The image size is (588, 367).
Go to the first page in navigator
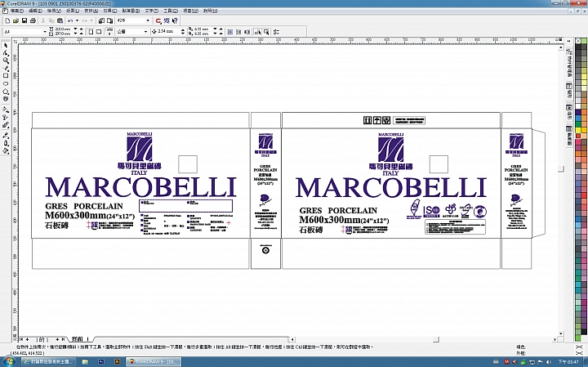coord(22,339)
